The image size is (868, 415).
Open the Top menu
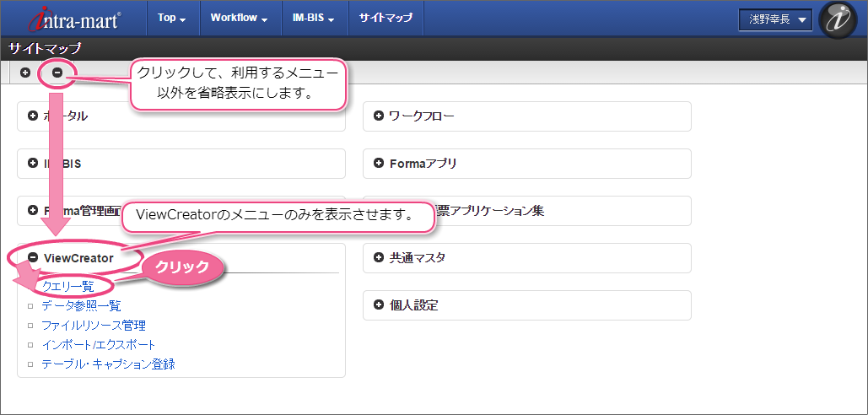171,18
